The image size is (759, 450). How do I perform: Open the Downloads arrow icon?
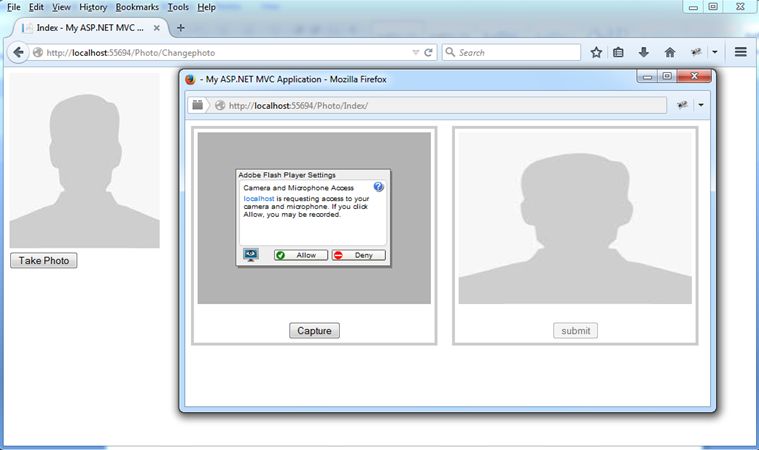[x=643, y=52]
